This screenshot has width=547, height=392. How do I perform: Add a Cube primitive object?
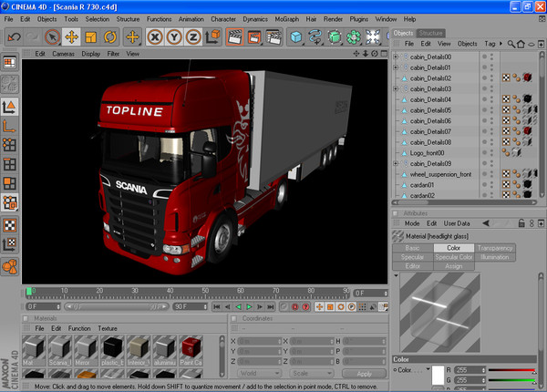(x=295, y=37)
